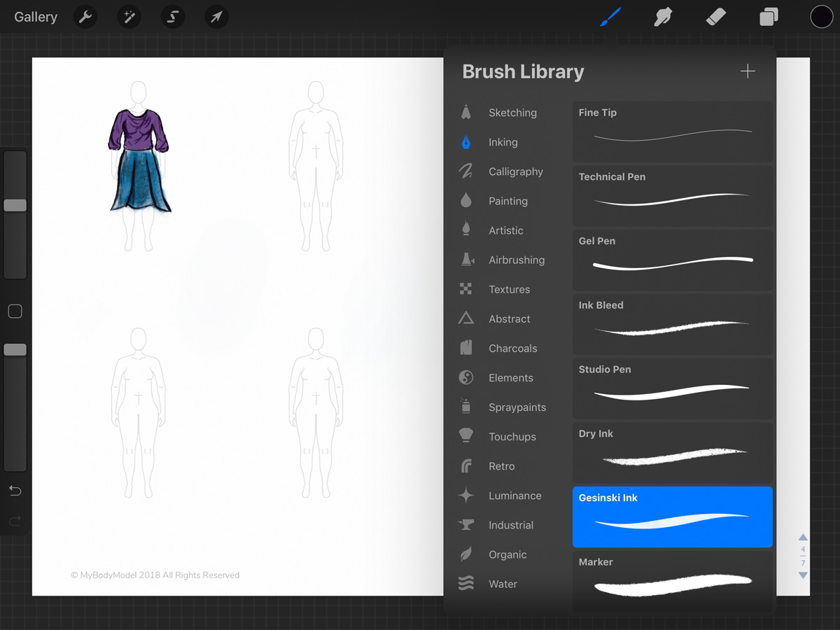Tap the undo arrow in the sidebar
Image resolution: width=840 pixels, height=630 pixels.
pos(15,490)
